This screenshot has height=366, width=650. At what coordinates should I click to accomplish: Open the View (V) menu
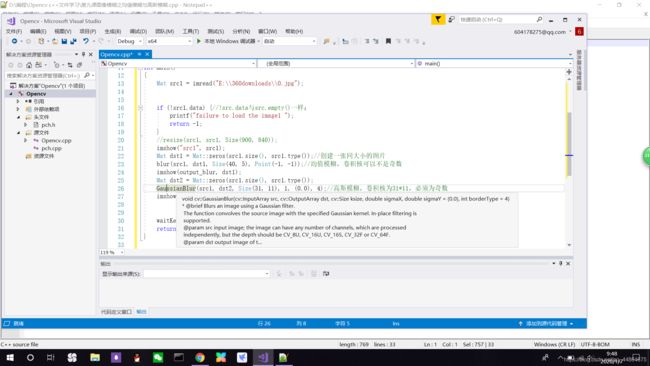pos(63,32)
